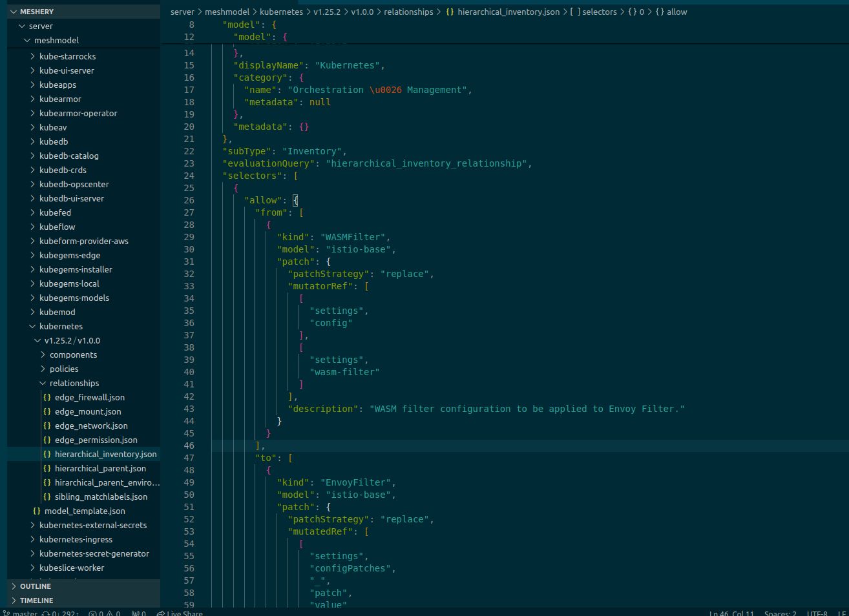Collapse the meshmodel folder
849x616 pixels.
tap(27, 40)
